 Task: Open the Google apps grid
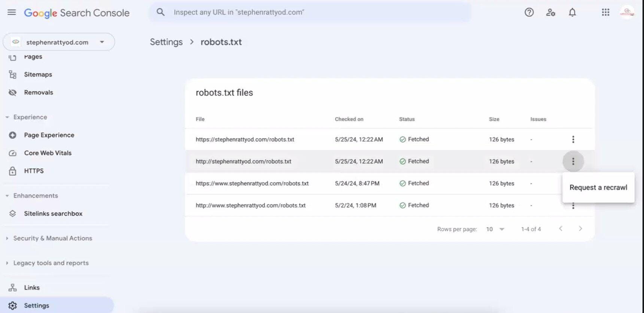tap(605, 12)
